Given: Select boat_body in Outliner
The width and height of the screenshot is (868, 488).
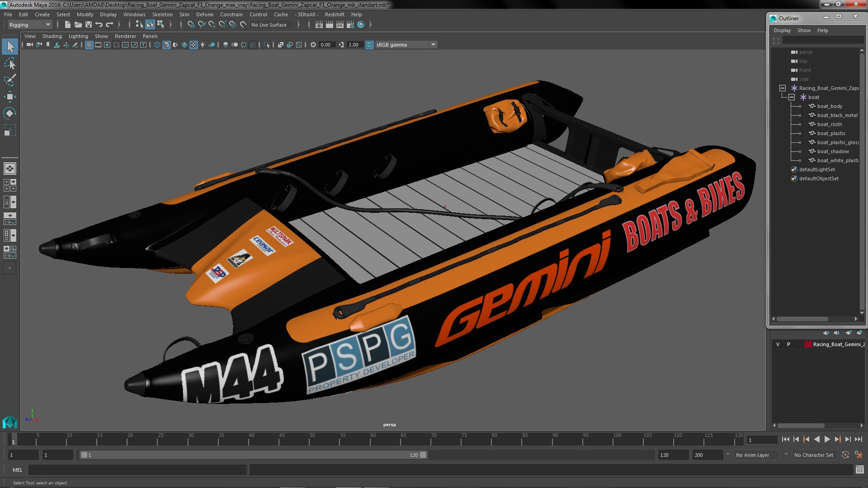Looking at the screenshot, I should [830, 106].
